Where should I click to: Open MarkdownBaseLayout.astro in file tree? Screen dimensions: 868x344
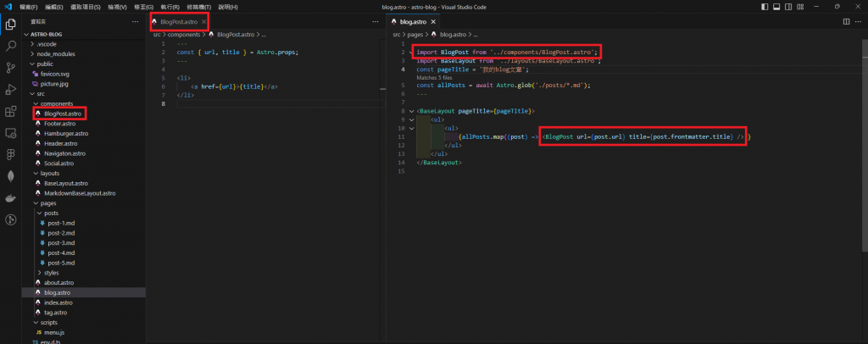[80, 193]
